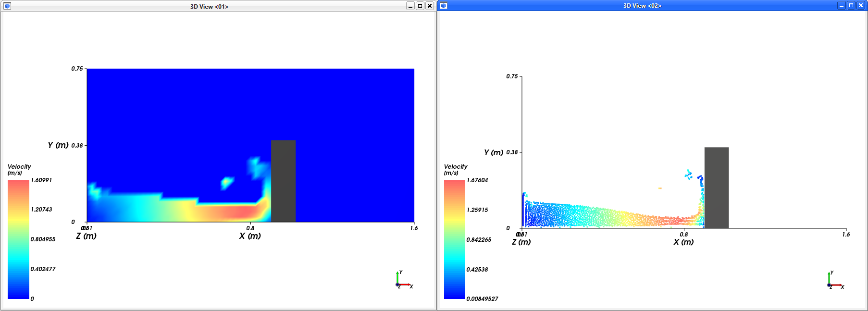The image size is (868, 311).
Task: Click the 3D View <01> window icon
Action: [7, 6]
